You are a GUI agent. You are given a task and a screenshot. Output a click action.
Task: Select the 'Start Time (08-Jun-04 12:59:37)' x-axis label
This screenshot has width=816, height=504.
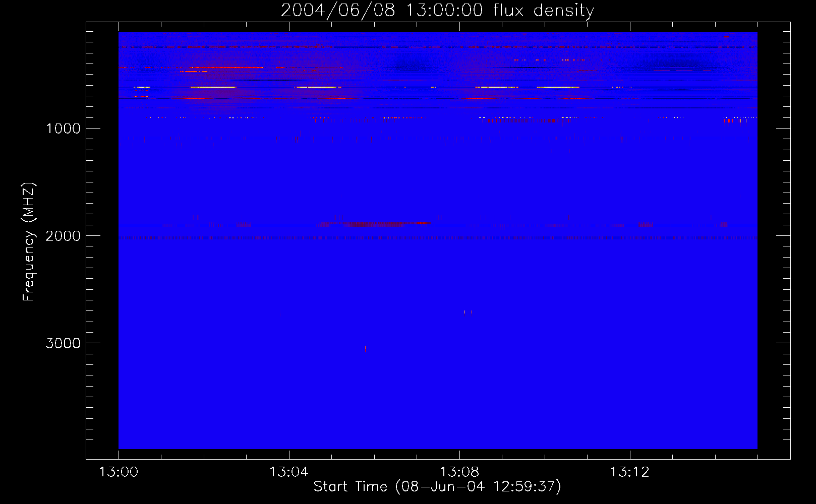click(437, 487)
